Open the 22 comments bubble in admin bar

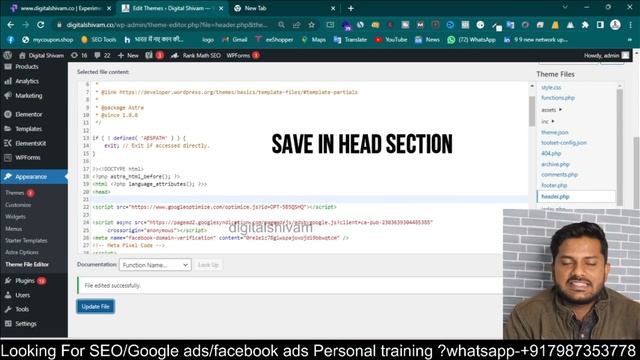tap(102, 56)
